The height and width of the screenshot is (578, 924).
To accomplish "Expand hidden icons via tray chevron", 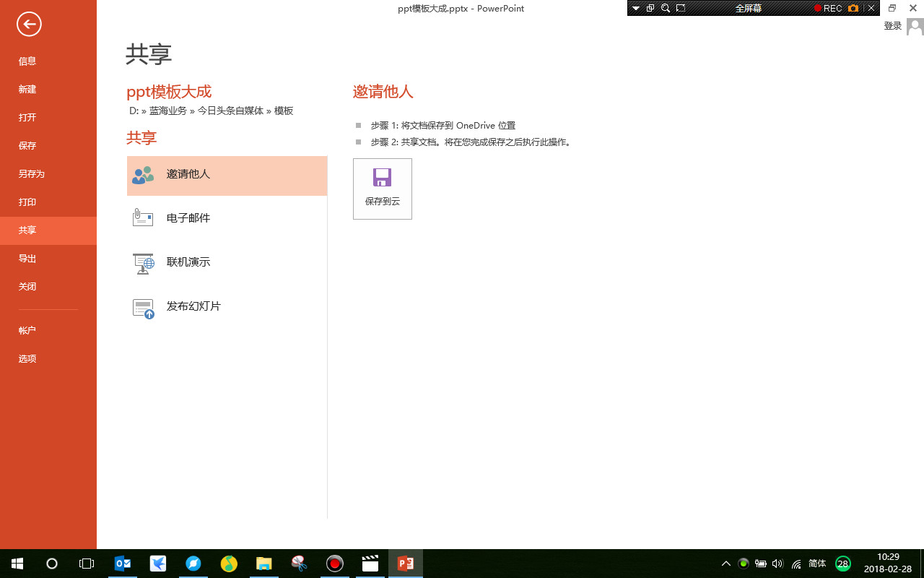I will pyautogui.click(x=725, y=564).
